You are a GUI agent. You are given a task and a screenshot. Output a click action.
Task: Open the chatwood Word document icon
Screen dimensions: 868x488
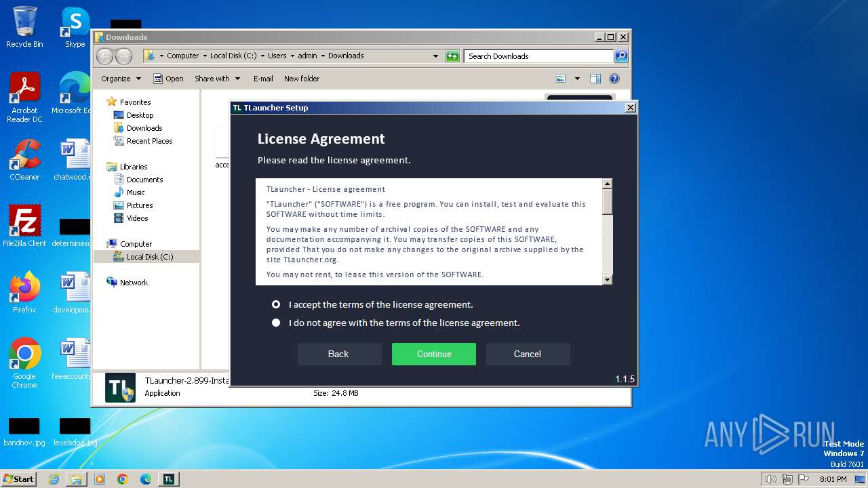coord(73,160)
